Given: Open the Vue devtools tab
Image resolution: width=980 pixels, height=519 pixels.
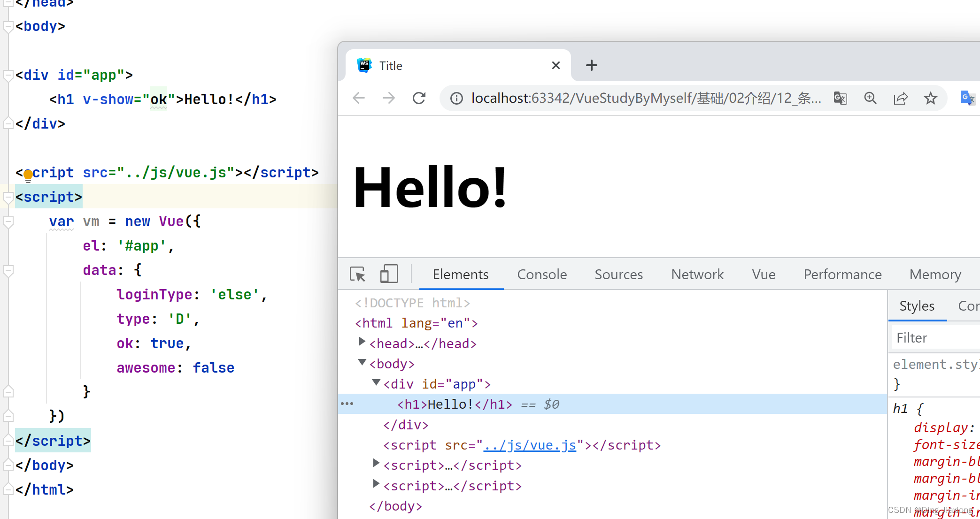Looking at the screenshot, I should pos(764,275).
